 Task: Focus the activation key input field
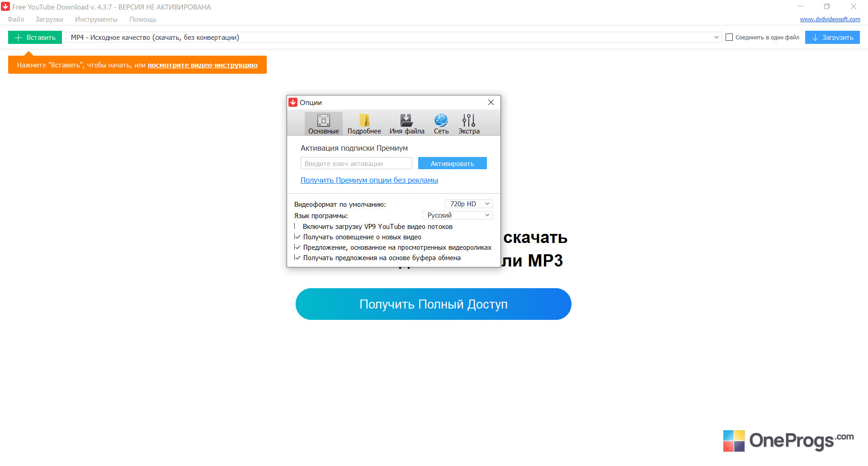coord(356,163)
